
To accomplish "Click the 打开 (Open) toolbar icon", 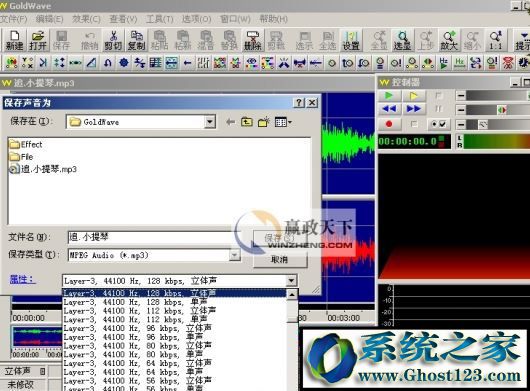I will (x=38, y=40).
